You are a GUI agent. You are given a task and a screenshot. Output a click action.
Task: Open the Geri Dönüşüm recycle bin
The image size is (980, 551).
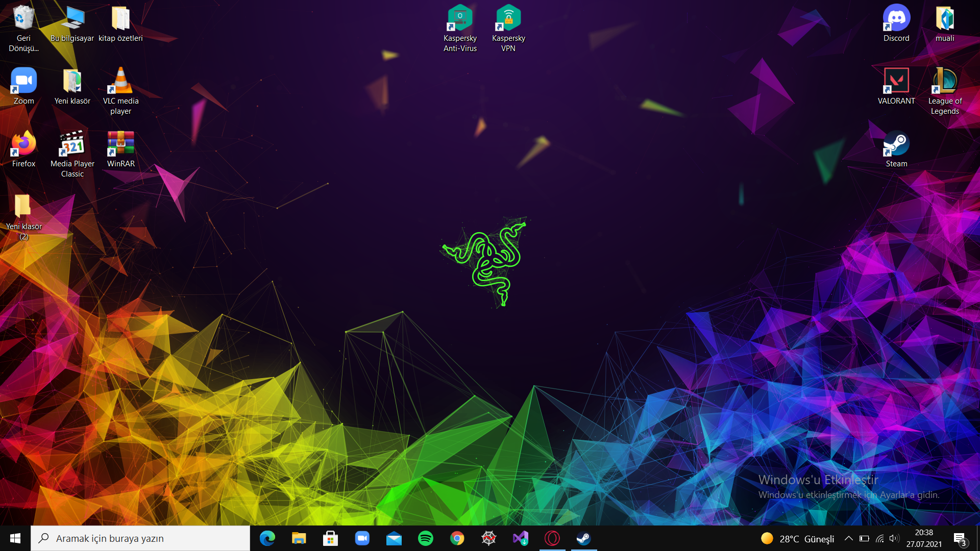23,17
